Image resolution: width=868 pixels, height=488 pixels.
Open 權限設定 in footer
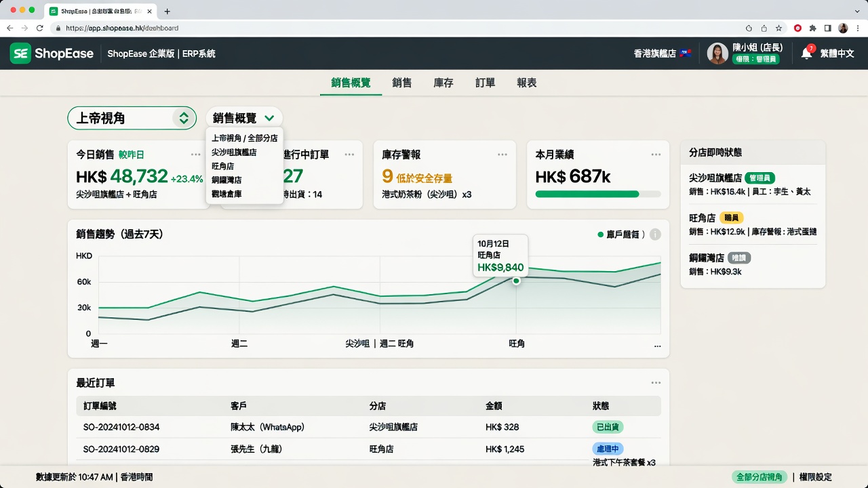tap(816, 477)
